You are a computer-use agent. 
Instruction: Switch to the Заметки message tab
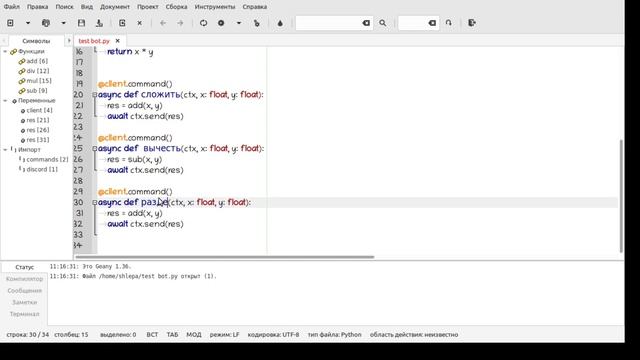tap(24, 302)
